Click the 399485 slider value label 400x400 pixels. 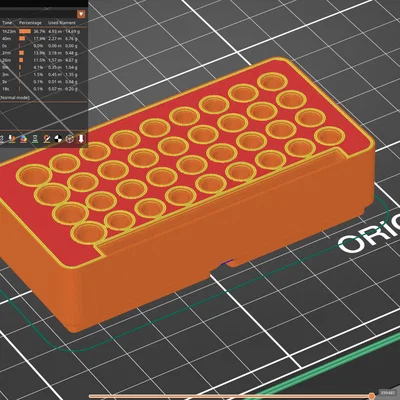point(388,393)
